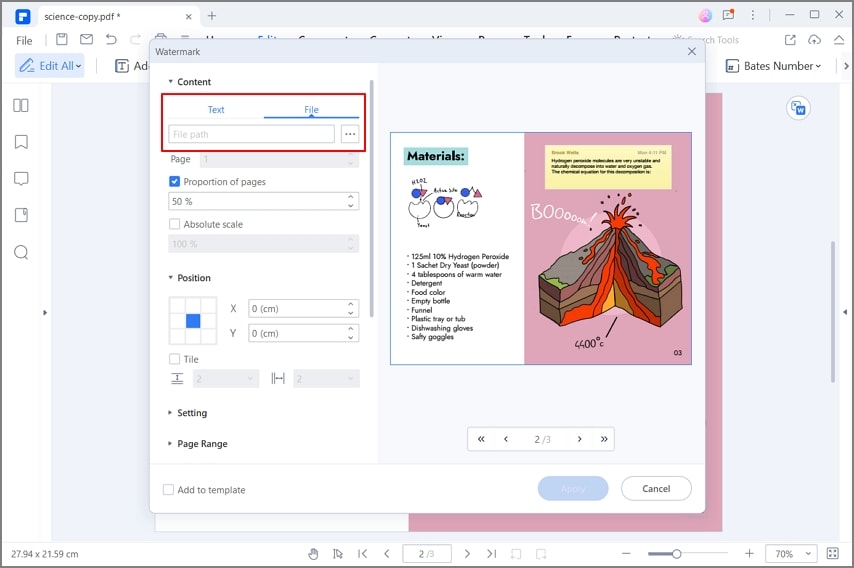Open the bookmarks panel in sidebar

20,142
